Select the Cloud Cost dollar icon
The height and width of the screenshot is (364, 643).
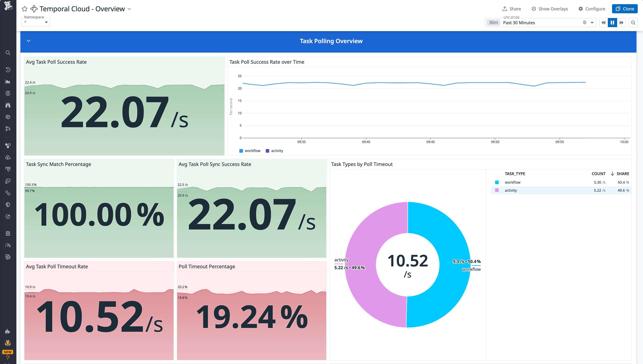pos(8,157)
